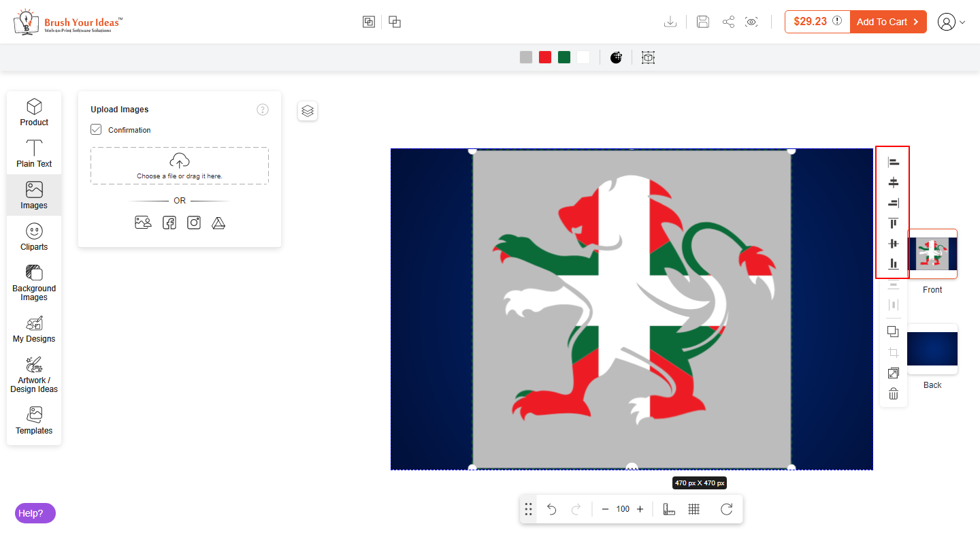Image resolution: width=980 pixels, height=537 pixels.
Task: Open the Cliparts tab
Action: [x=34, y=237]
